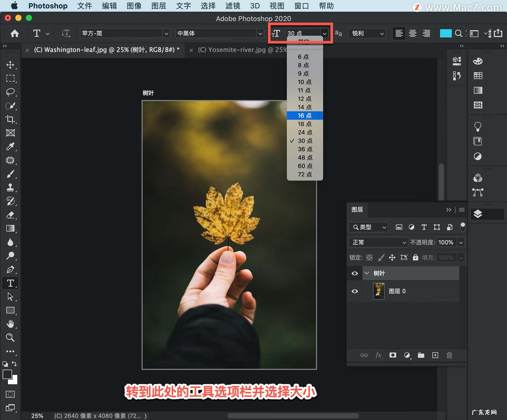Open the 滤镜 menu
The width and height of the screenshot is (507, 420).
click(x=233, y=6)
